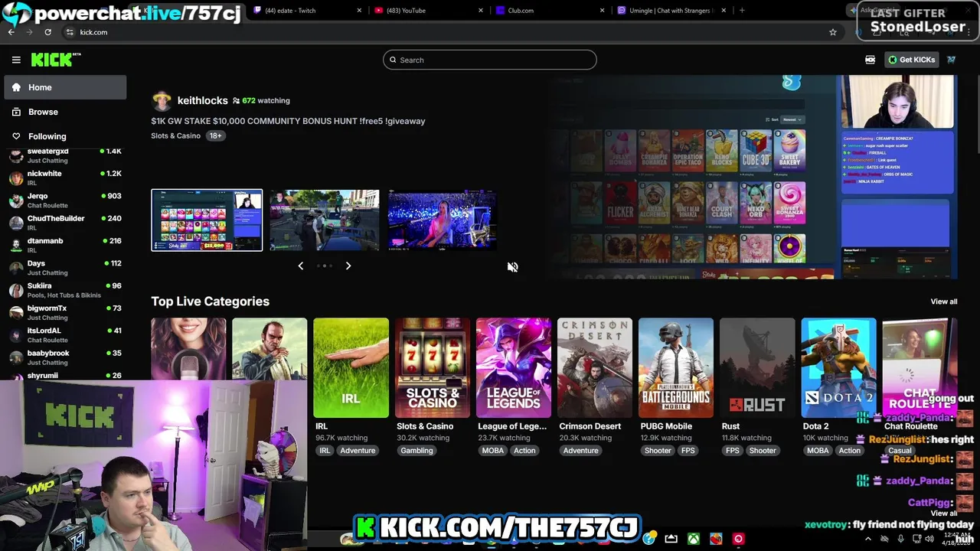Click the MOBA tag under Dota 2
This screenshot has width=980, height=551.
(x=818, y=451)
